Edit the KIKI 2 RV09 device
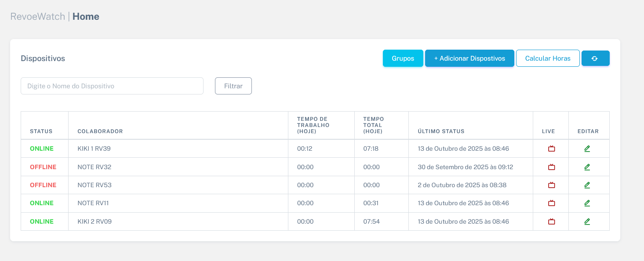This screenshot has width=644, height=261. pyautogui.click(x=587, y=222)
